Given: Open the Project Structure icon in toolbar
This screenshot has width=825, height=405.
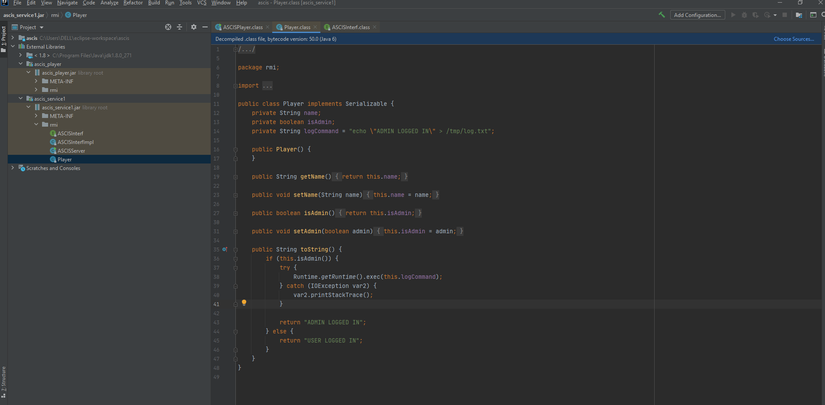Looking at the screenshot, I should point(799,15).
